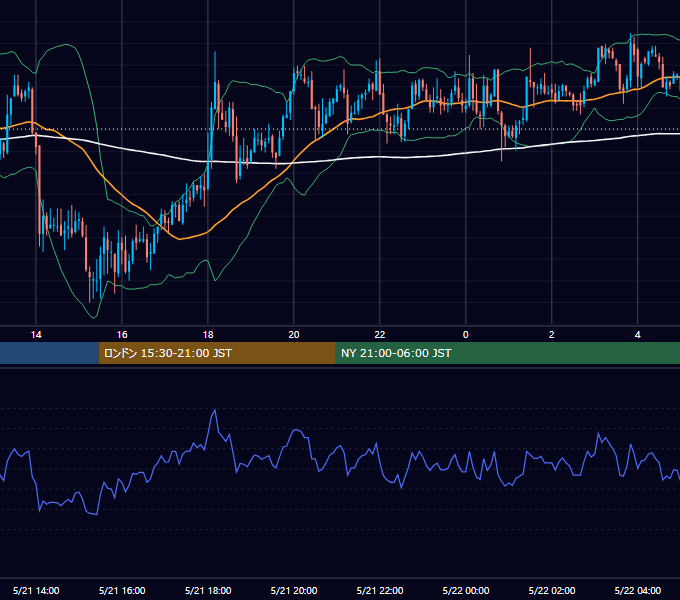The image size is (680, 600).
Task: Click the 4 hour label on price chart axis
Action: (637, 334)
